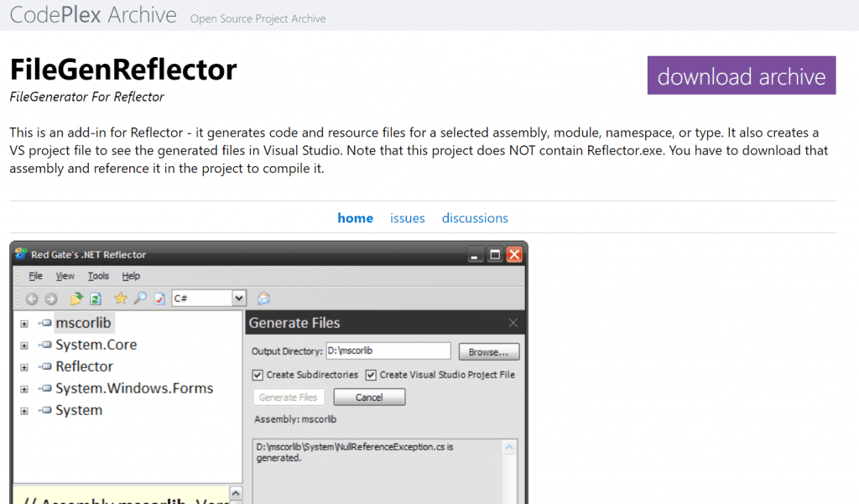The width and height of the screenshot is (859, 504).
Task: Click scroll-up arrow in generation log
Action: (x=509, y=448)
